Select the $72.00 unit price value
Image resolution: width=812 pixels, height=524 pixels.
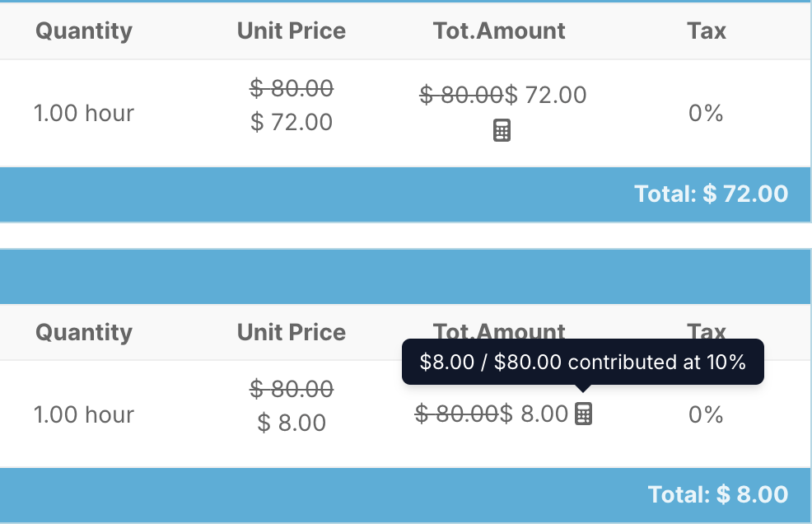(x=292, y=122)
